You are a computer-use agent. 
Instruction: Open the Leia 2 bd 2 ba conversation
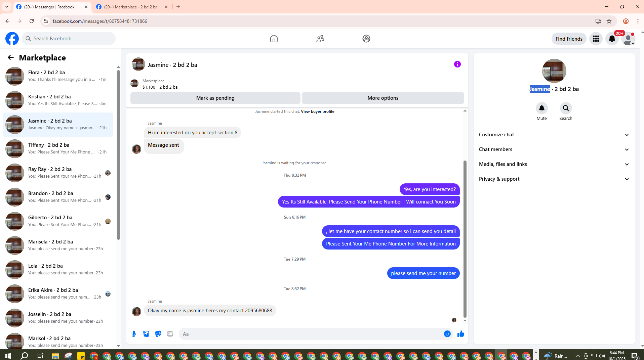[x=58, y=270]
